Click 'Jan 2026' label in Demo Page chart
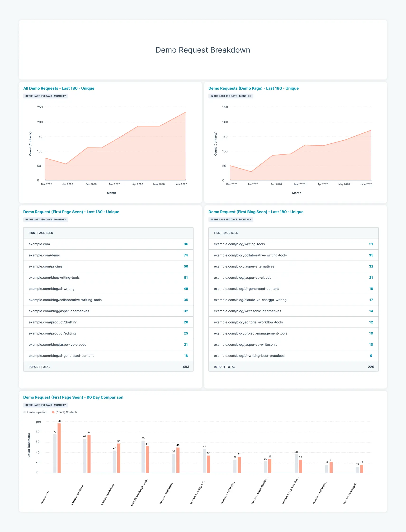The height and width of the screenshot is (532, 406). (253, 184)
